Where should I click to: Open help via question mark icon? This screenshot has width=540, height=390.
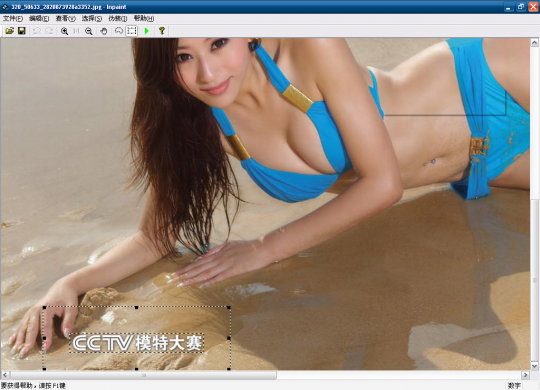pos(162,31)
